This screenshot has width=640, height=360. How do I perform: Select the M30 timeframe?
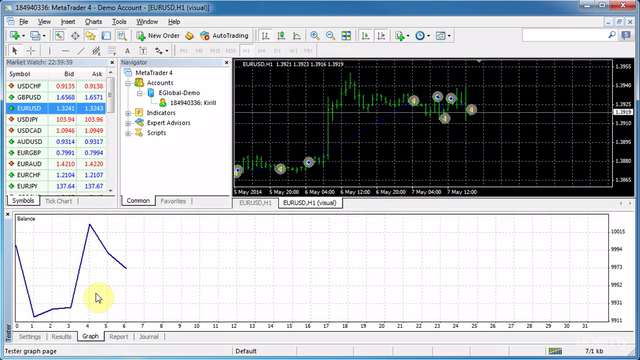(x=231, y=51)
